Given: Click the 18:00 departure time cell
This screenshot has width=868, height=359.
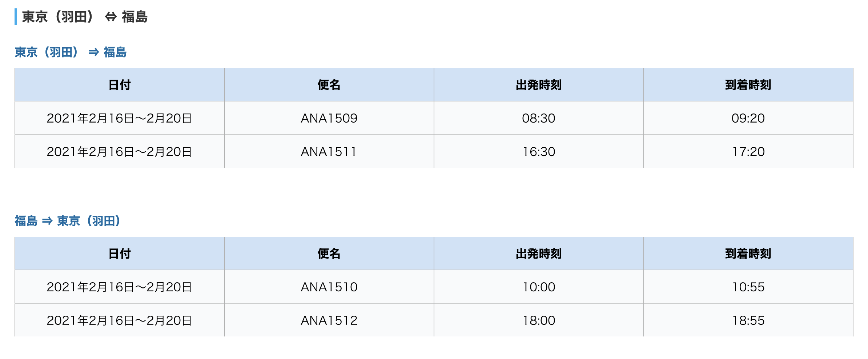Looking at the screenshot, I should 539,320.
